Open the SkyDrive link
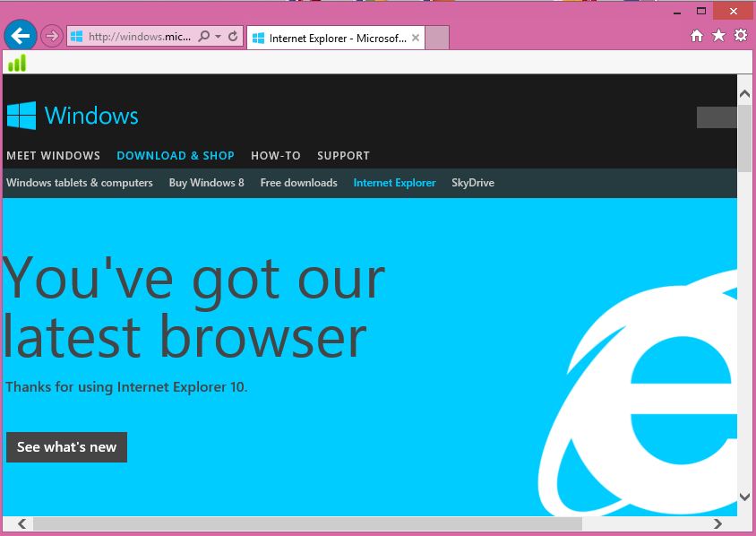The width and height of the screenshot is (756, 536). [472, 183]
